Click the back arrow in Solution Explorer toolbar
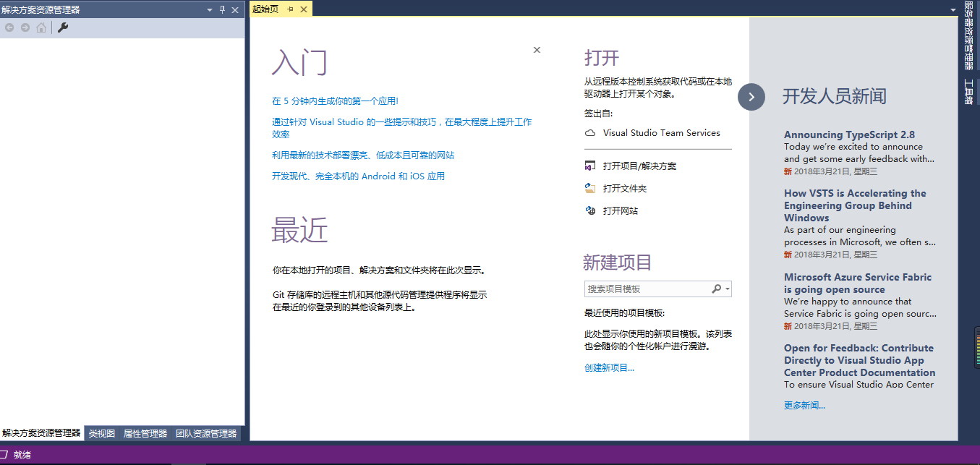 click(x=9, y=27)
